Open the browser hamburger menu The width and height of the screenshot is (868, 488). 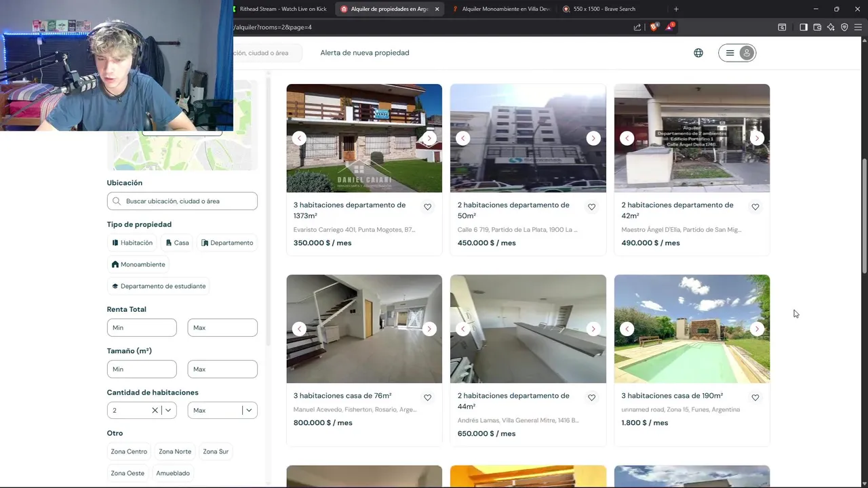click(x=858, y=27)
